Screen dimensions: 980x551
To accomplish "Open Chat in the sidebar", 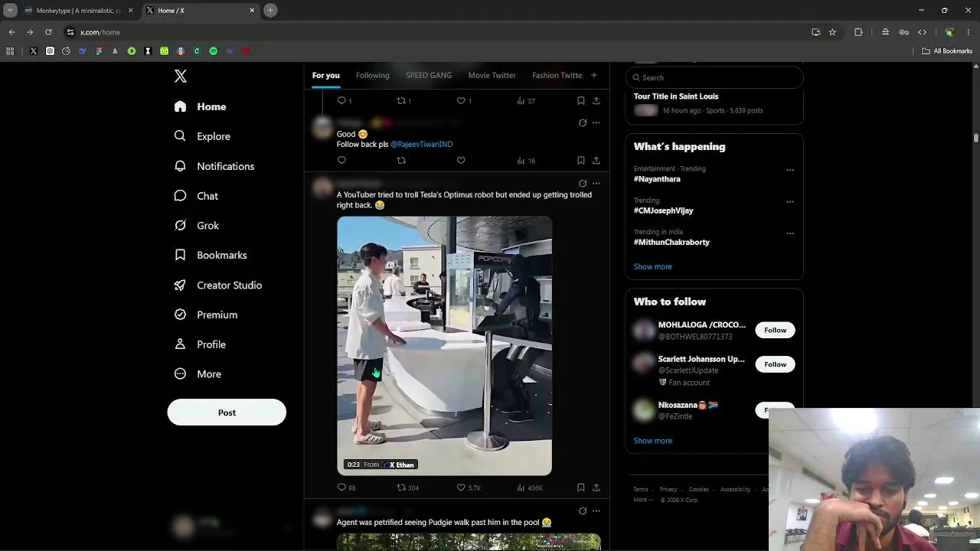I will click(x=196, y=196).
